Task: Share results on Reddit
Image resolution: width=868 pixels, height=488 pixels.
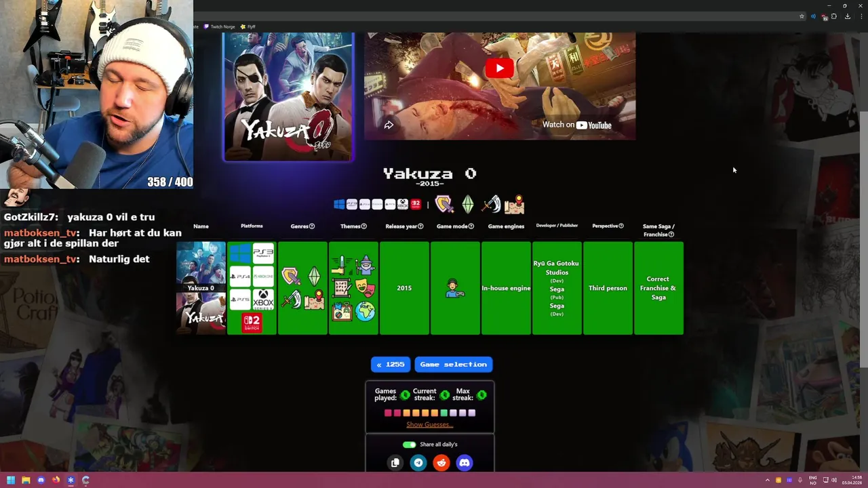Action: (x=441, y=463)
